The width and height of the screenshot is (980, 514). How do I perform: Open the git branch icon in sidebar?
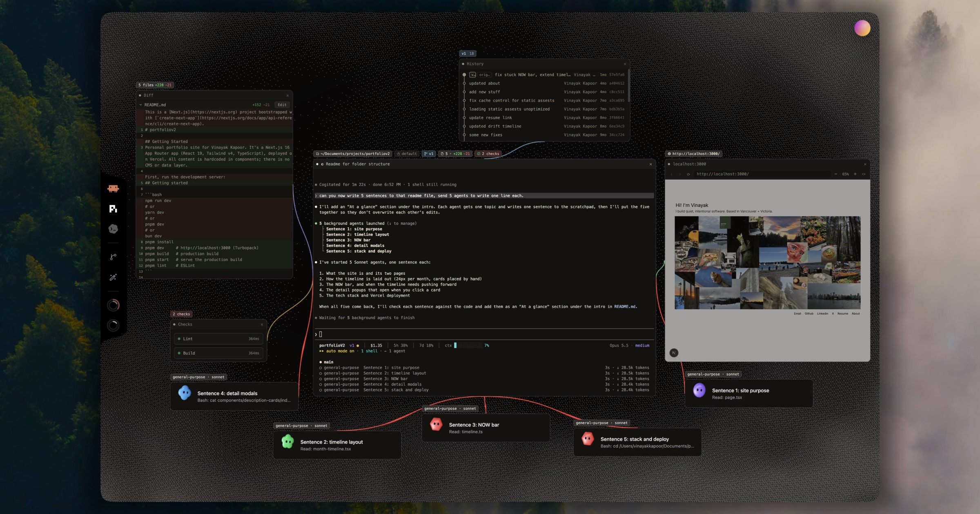point(113,257)
